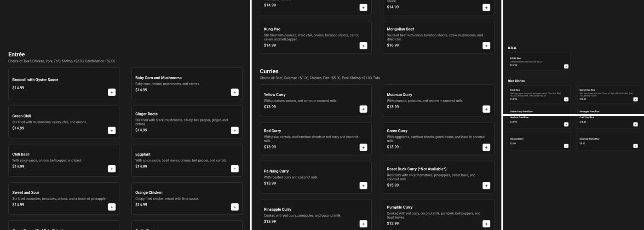Add Green Curry using its plus icon
The image size is (644, 230).
tap(486, 147)
